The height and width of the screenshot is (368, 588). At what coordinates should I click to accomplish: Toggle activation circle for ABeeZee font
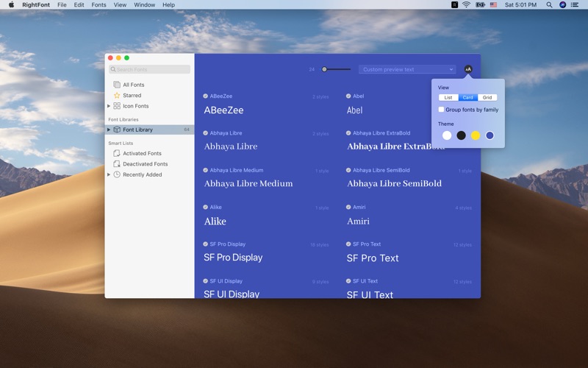(206, 96)
